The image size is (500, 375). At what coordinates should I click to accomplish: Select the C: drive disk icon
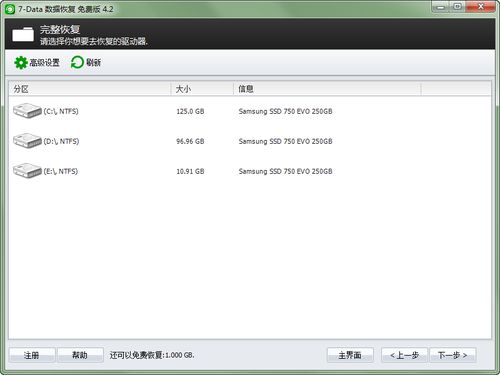pyautogui.click(x=27, y=111)
